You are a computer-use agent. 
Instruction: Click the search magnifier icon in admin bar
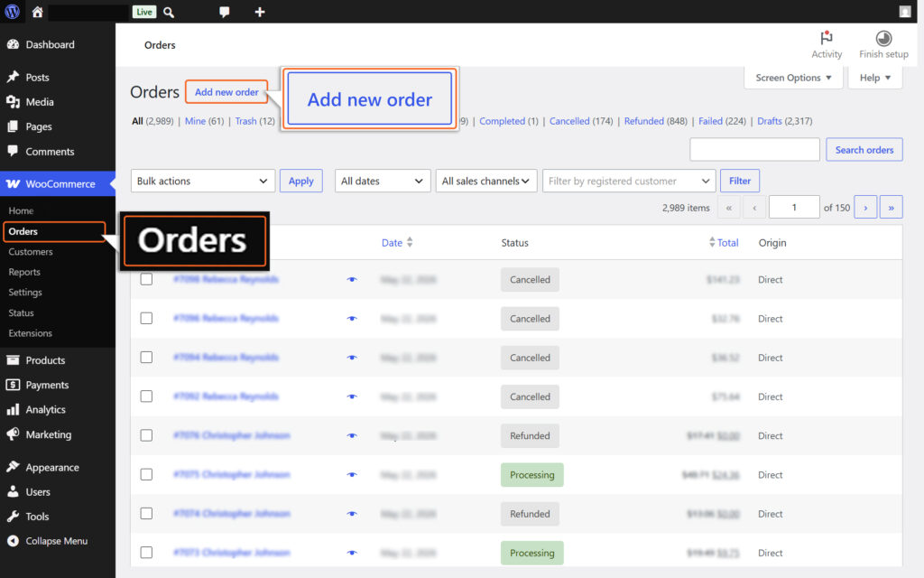(169, 12)
